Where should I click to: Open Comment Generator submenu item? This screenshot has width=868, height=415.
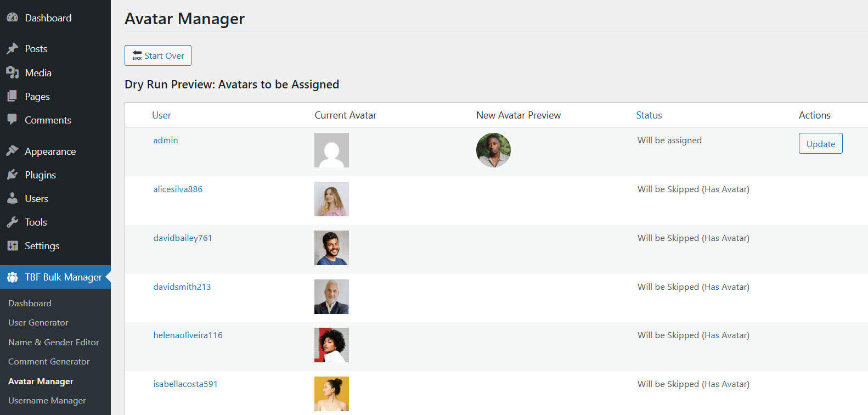click(49, 362)
